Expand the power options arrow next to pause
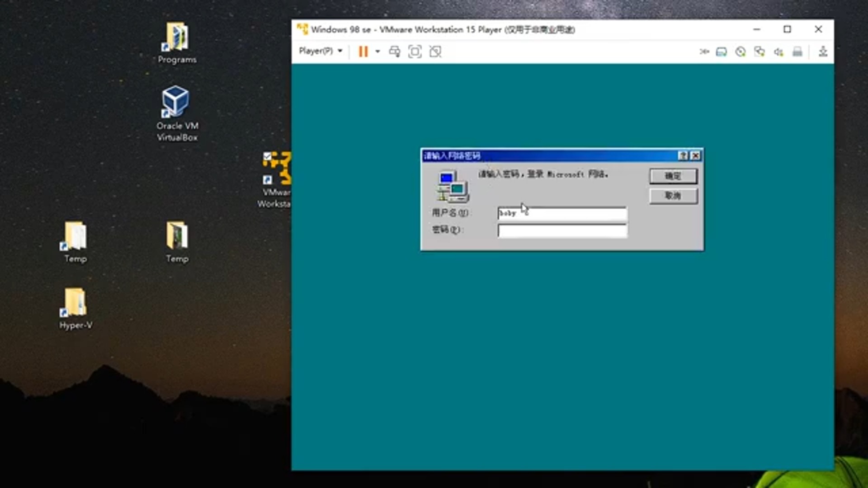Image resolution: width=868 pixels, height=488 pixels. point(377,52)
